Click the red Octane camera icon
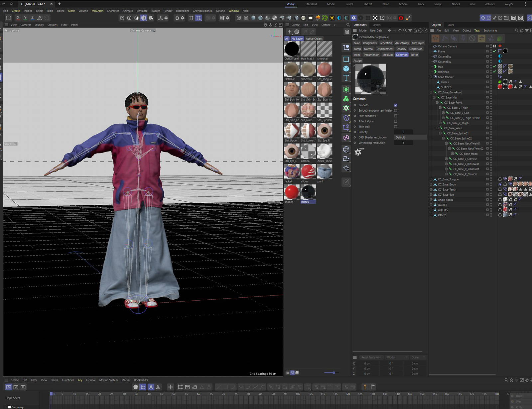 point(401,18)
